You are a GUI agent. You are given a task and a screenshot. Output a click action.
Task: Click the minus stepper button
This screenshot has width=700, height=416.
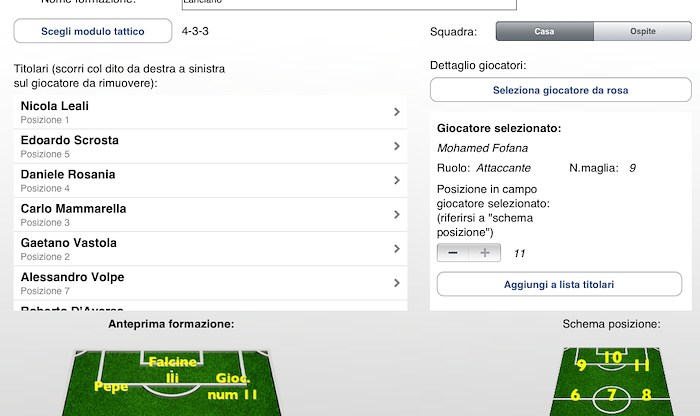(x=453, y=253)
